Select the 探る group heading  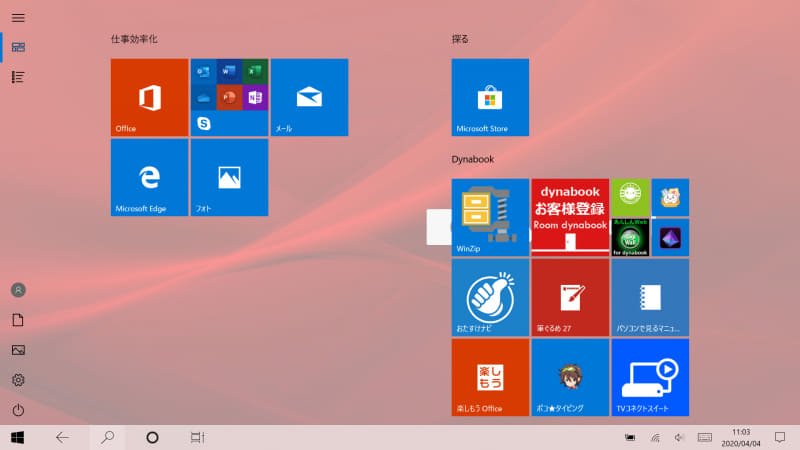point(460,39)
